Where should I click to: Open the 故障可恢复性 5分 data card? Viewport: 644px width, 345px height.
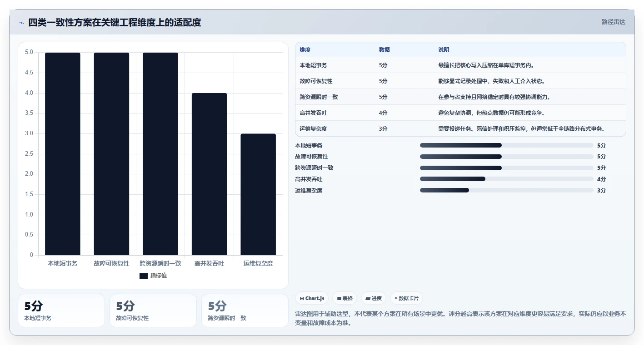(153, 310)
